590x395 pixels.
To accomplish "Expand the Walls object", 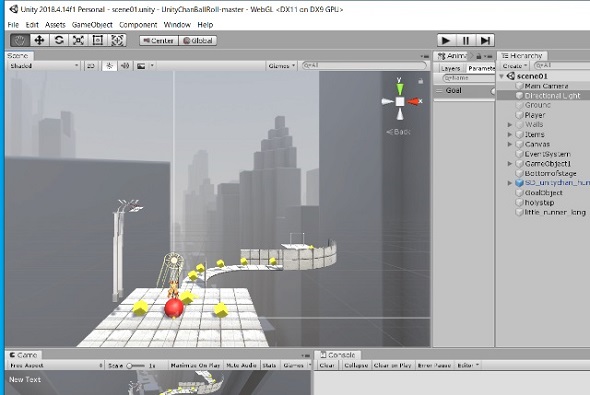I will tap(510, 125).
